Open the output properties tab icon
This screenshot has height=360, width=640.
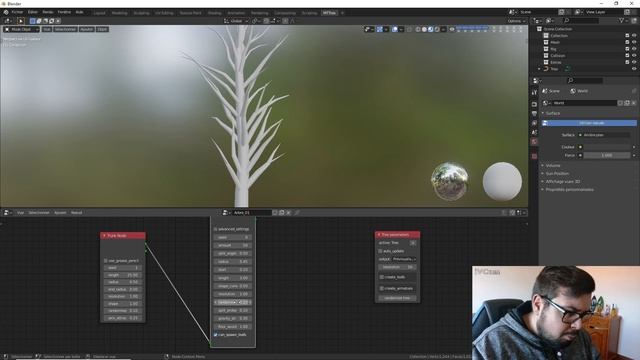pyautogui.click(x=534, y=113)
